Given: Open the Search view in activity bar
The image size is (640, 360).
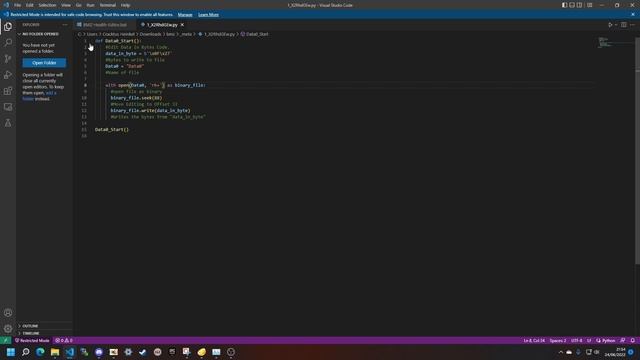Looking at the screenshot, I should coord(8,43).
